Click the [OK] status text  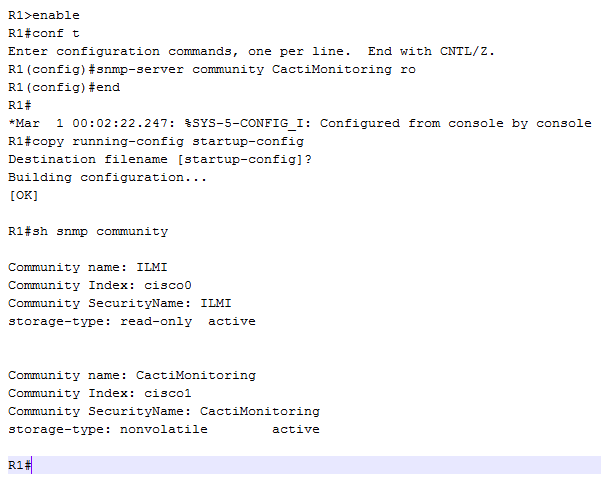pos(23,195)
